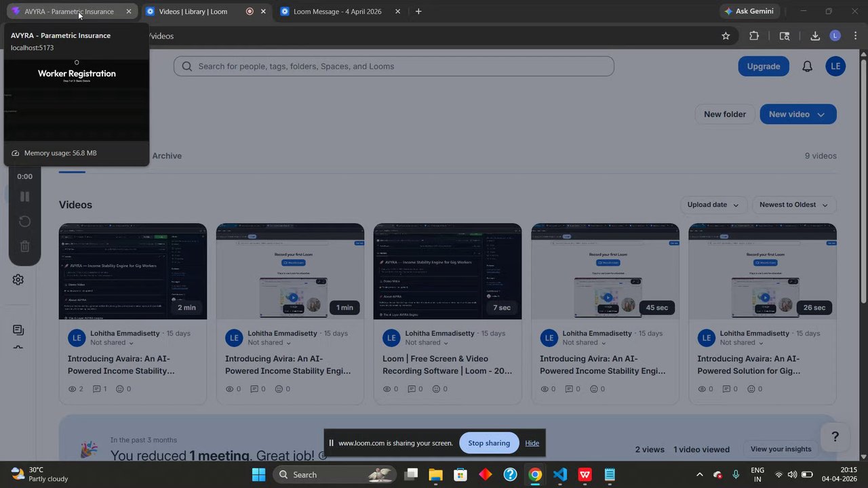Open a new browser tab with plus
Viewport: 868px width, 488px height.
point(418,12)
